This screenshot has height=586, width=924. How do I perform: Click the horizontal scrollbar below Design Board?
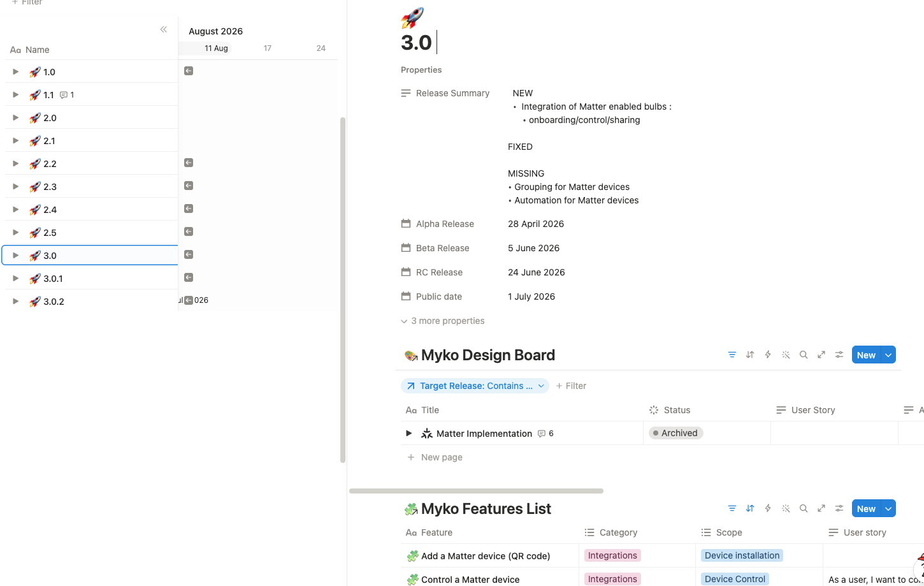point(476,491)
